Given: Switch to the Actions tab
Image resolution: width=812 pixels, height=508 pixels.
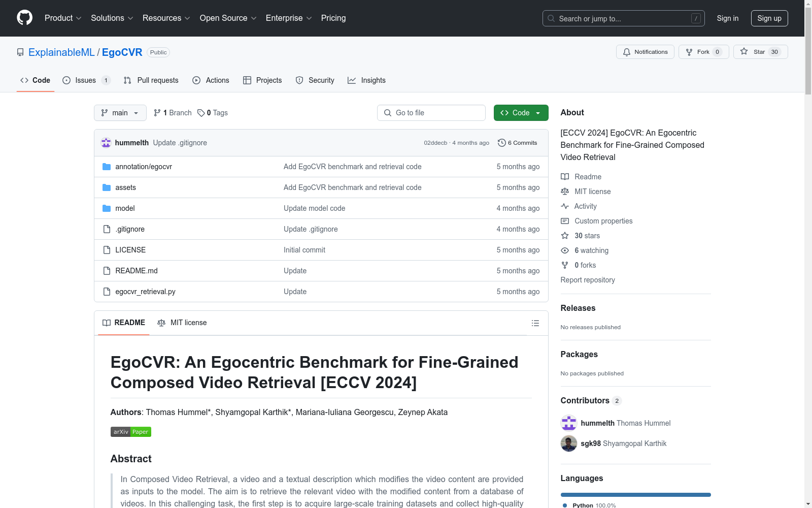Looking at the screenshot, I should 211,80.
